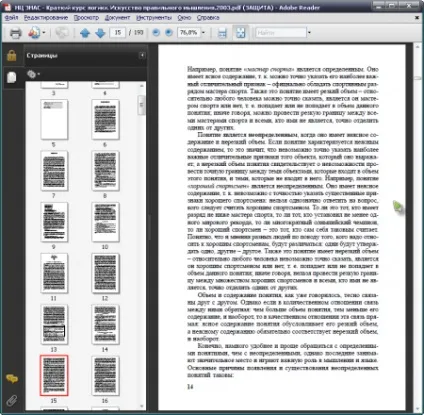
Task: Go to next page with down arrow
Action: coord(100,33)
